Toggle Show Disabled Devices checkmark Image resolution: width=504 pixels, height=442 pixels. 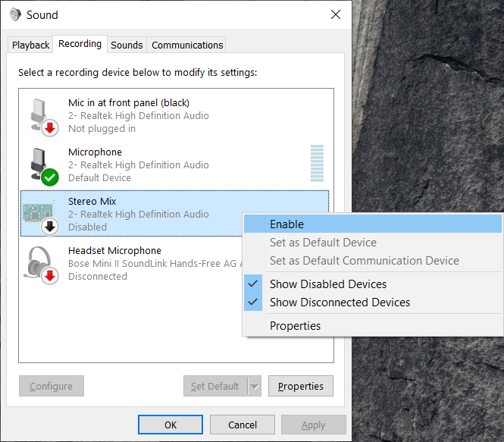pyautogui.click(x=255, y=284)
